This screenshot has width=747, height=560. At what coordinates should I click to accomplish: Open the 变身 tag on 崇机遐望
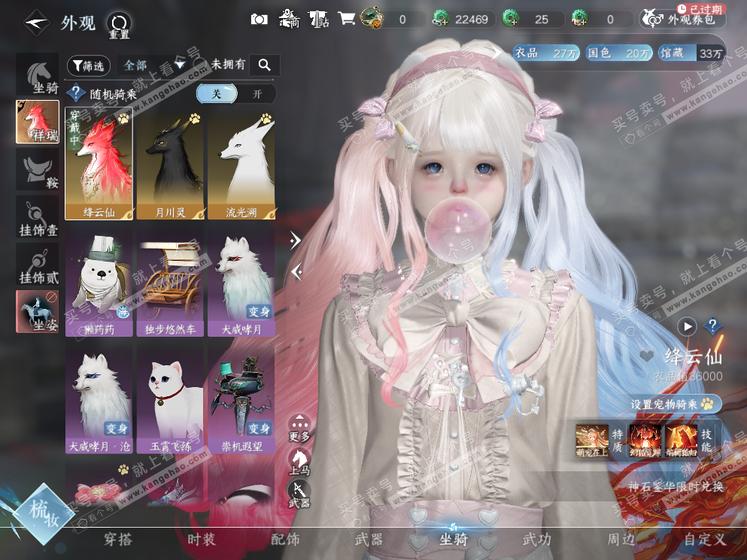click(260, 428)
